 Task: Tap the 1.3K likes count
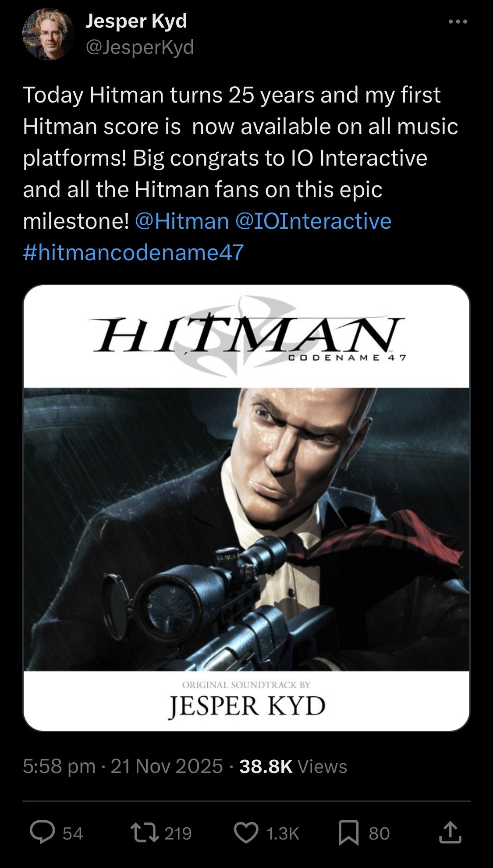[x=283, y=833]
